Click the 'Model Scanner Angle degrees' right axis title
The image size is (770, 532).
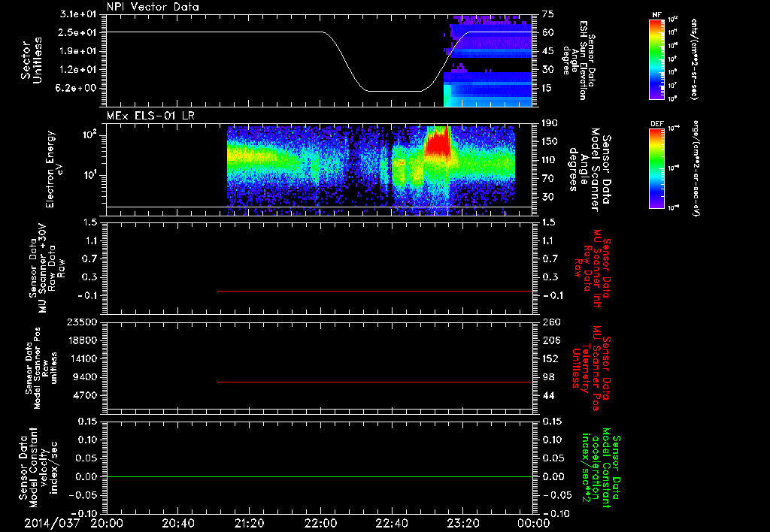590,170
